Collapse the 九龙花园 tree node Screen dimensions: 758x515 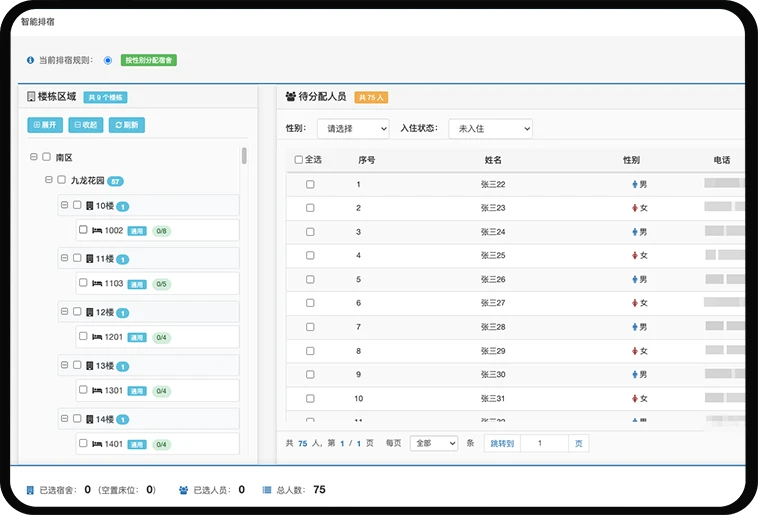(48, 181)
